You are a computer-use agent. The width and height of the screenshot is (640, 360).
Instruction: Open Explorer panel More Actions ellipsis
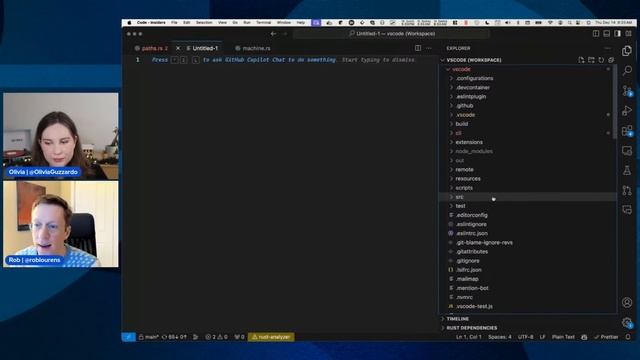[x=607, y=48]
